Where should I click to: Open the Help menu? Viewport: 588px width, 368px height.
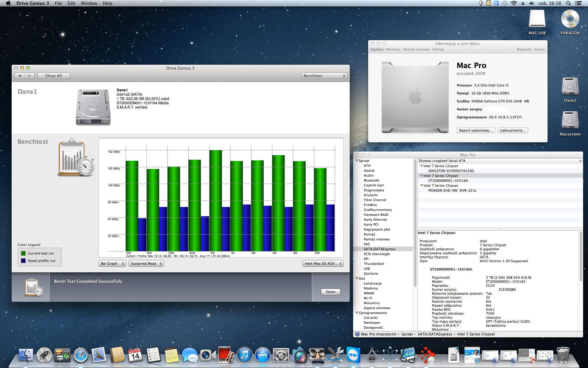pos(107,3)
